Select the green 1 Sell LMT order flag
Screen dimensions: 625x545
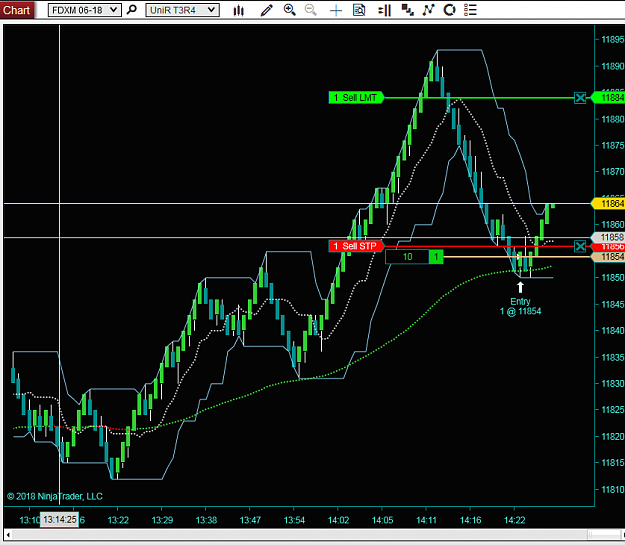tap(356, 98)
